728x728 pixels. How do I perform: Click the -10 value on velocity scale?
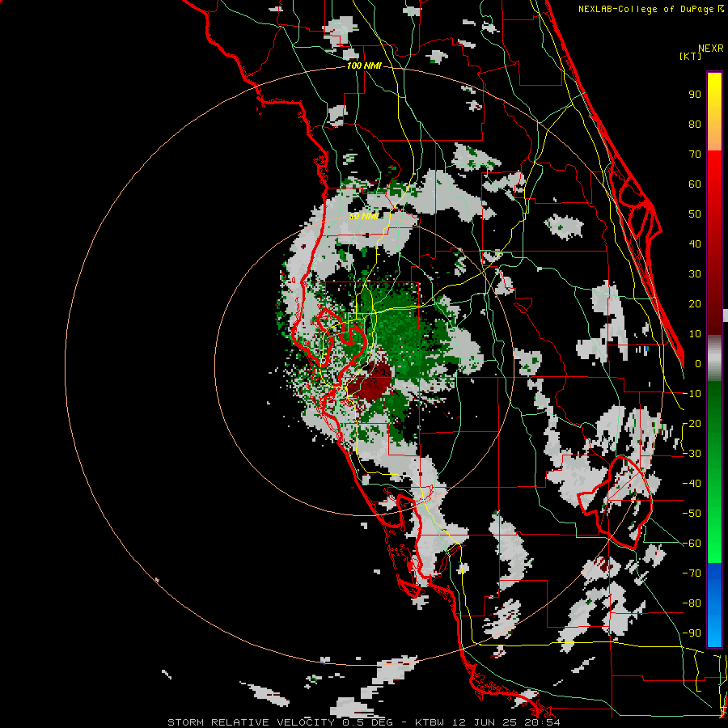click(692, 394)
